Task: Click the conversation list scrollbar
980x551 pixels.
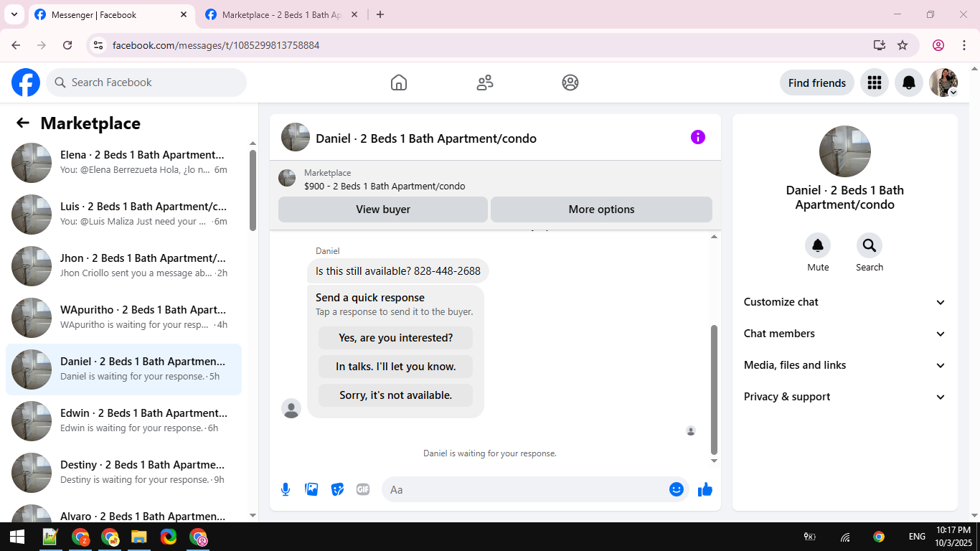Action: click(x=253, y=190)
